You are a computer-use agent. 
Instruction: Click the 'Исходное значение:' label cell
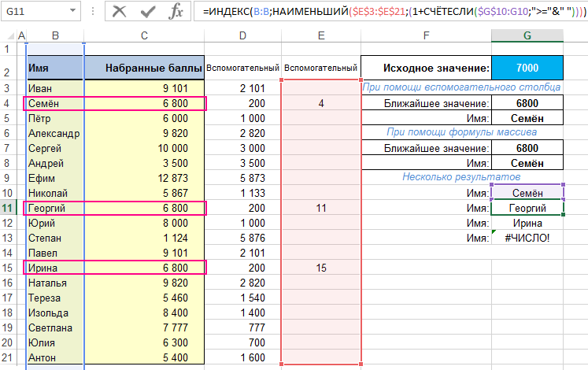pos(427,68)
